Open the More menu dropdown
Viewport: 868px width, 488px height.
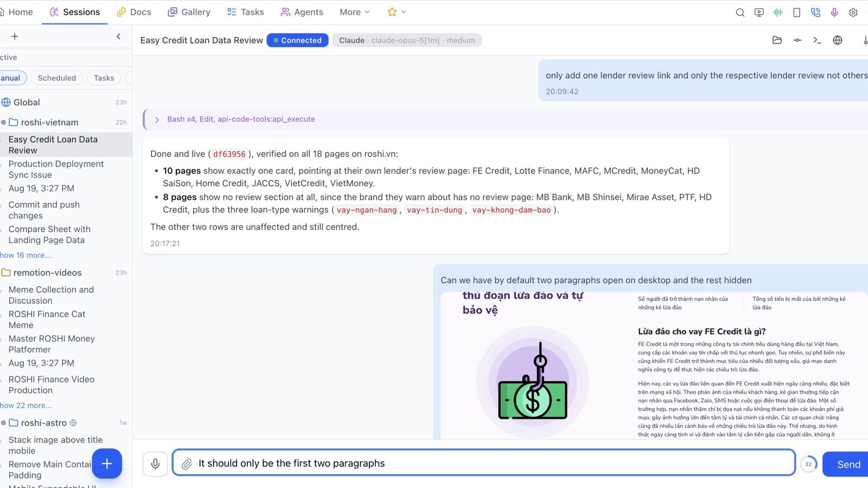coord(354,12)
